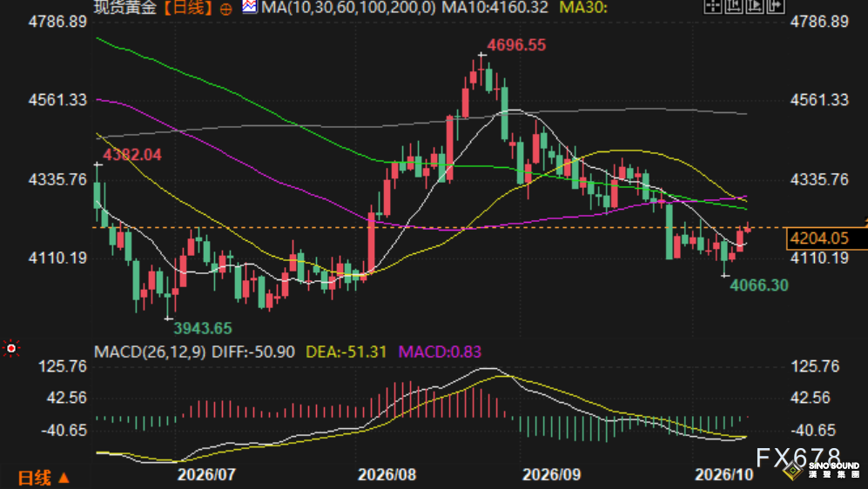The width and height of the screenshot is (868, 489).
Task: Click the 4066.30 low price label
Action: 759,285
